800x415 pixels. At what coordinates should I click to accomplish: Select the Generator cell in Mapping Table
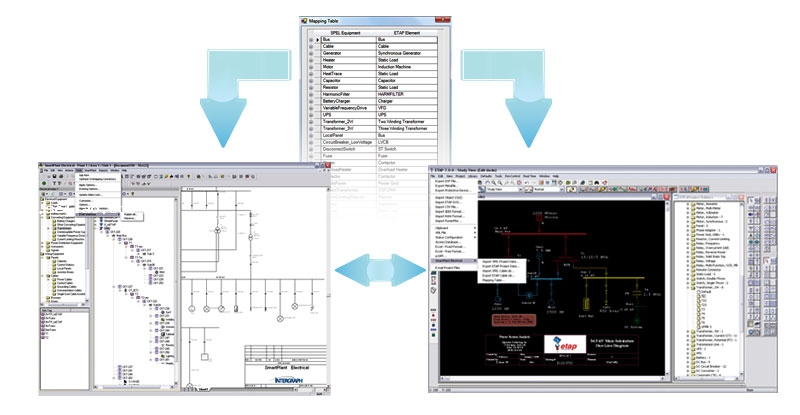pos(348,53)
